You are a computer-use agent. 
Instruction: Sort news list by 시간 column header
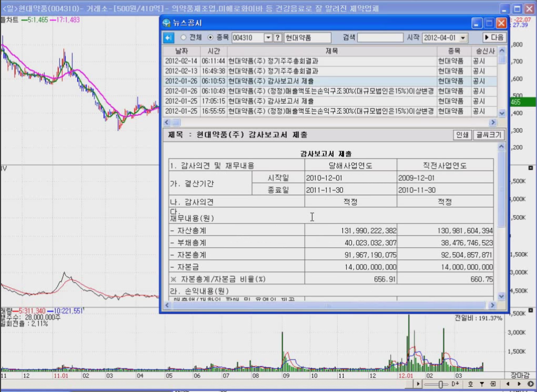(214, 51)
